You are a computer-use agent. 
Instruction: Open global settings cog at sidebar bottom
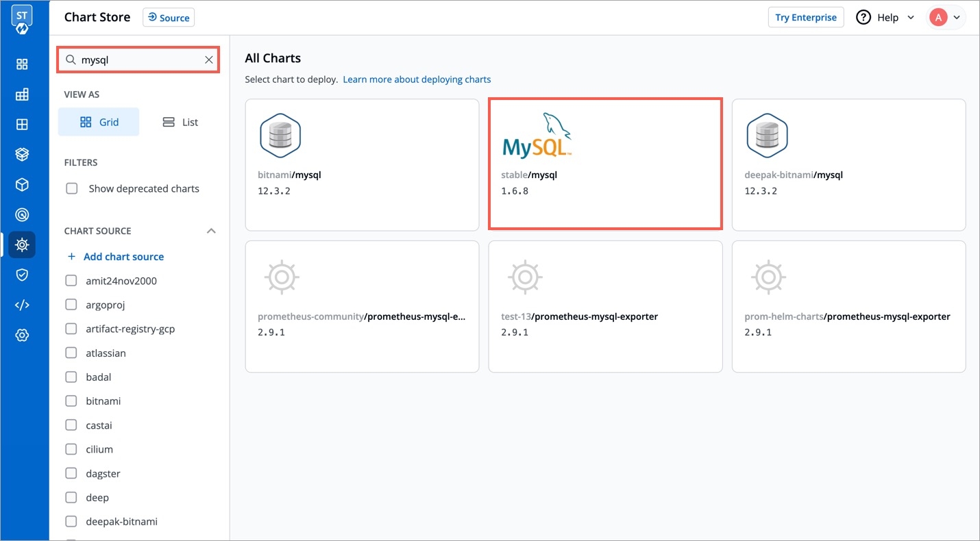[x=22, y=336]
